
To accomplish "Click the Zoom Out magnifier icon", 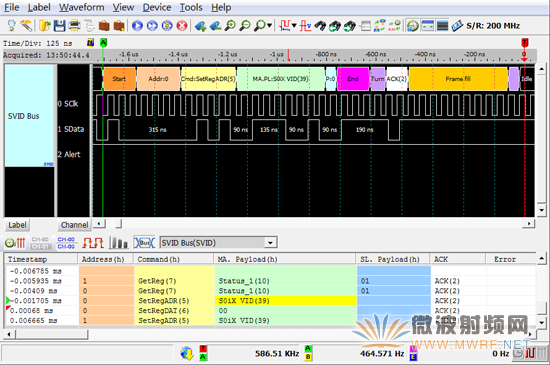I will [x=245, y=26].
